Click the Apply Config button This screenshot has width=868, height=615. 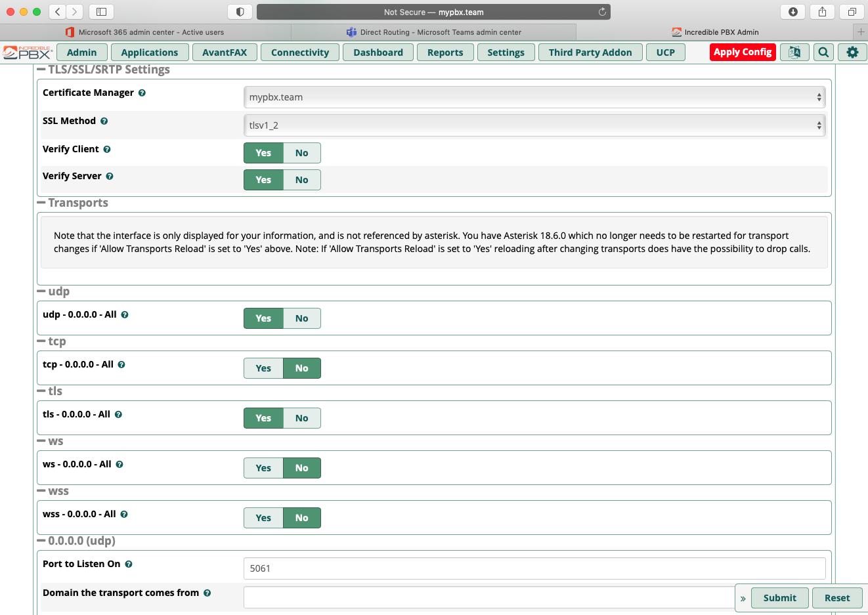[743, 52]
